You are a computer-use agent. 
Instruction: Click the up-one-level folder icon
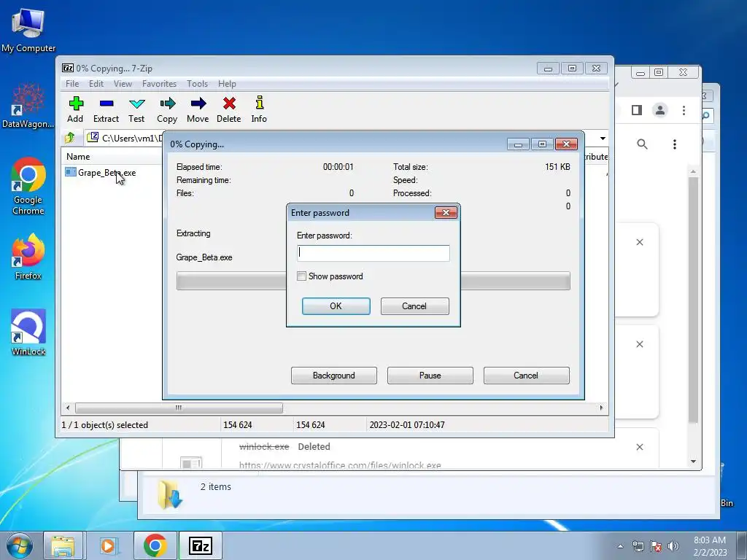click(x=70, y=138)
